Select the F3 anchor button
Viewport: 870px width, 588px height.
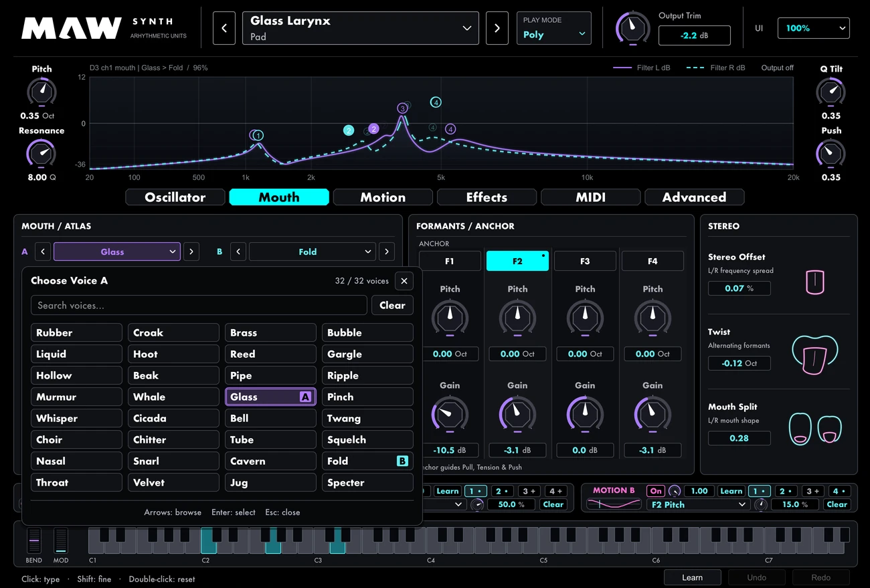[585, 261]
